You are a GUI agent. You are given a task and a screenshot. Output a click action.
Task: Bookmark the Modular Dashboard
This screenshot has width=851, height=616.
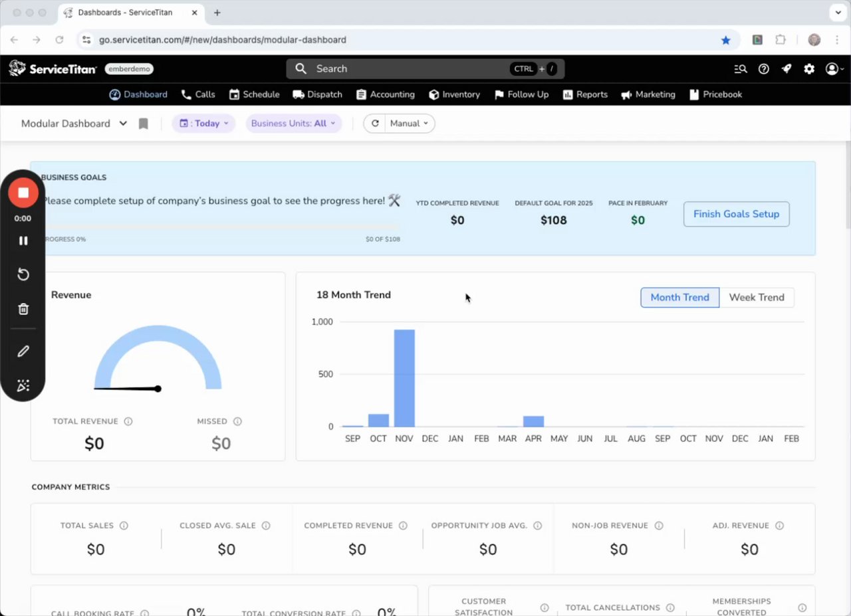pos(143,124)
